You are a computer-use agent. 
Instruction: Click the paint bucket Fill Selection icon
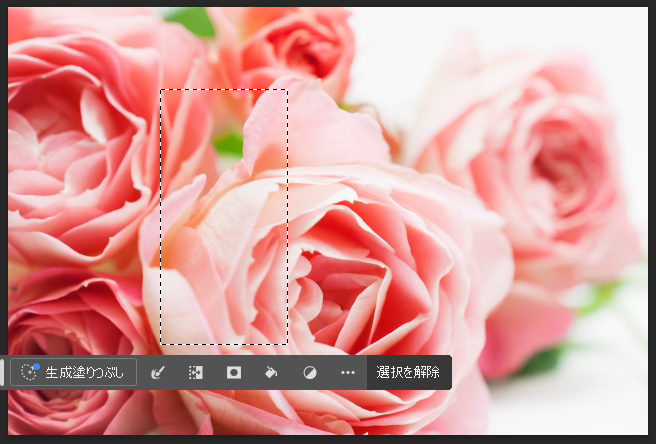pyautogui.click(x=271, y=373)
